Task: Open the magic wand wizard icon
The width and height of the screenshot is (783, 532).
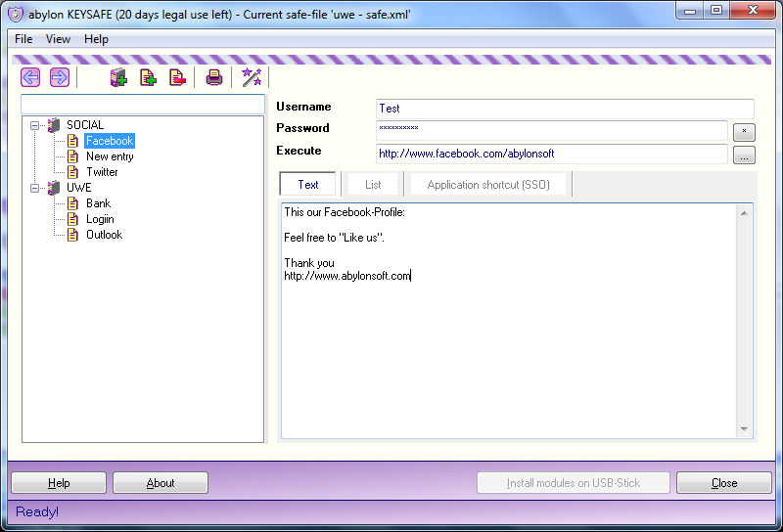Action: (252, 77)
